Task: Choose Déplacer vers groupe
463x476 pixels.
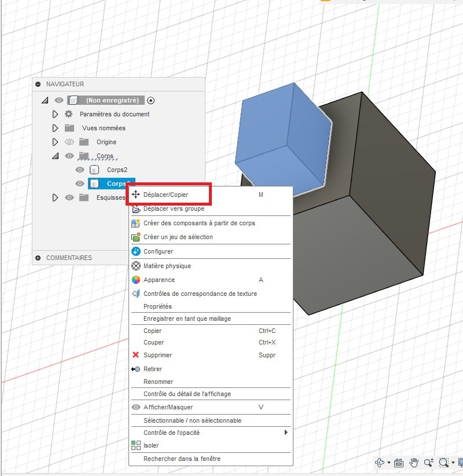Action: [211, 208]
